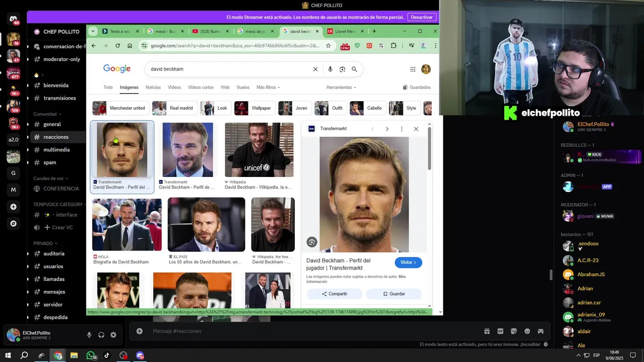Open the gift icon in message bar

click(487, 331)
